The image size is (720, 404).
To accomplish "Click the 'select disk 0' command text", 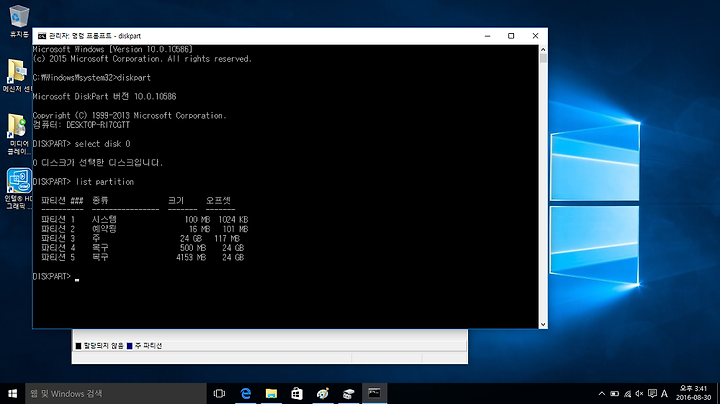I will click(x=102, y=144).
